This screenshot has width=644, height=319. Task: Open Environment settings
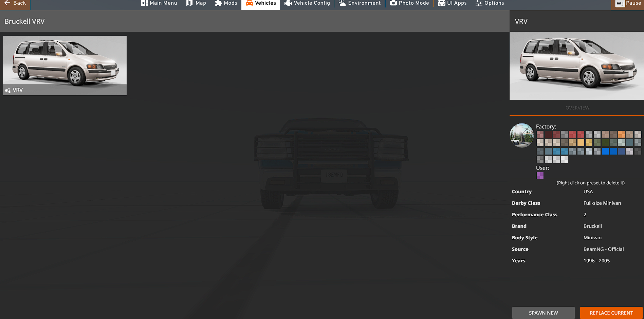point(360,3)
